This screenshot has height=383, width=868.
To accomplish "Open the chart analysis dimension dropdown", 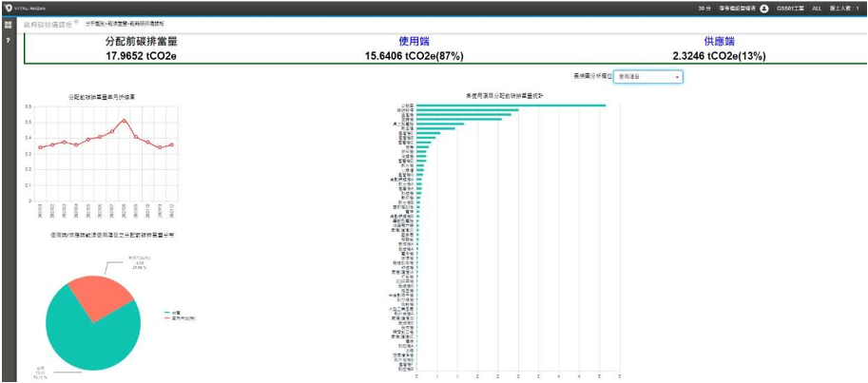I will (x=647, y=76).
